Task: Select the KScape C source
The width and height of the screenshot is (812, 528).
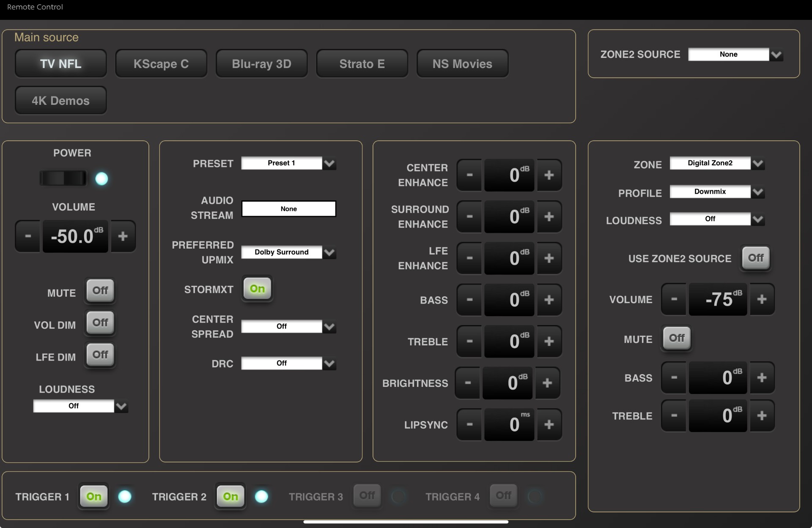Action: (x=161, y=64)
